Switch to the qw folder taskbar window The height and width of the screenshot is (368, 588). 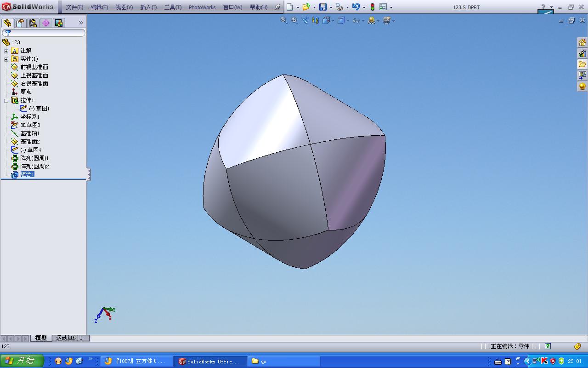pyautogui.click(x=283, y=362)
